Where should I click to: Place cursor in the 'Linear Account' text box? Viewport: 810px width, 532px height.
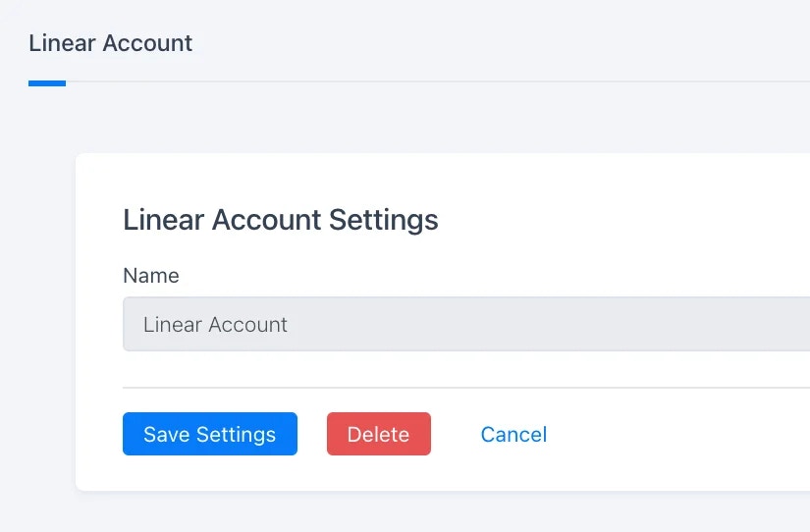(466, 324)
